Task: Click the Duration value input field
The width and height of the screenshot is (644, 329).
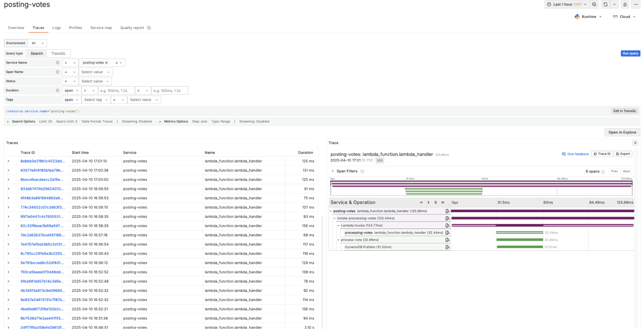Action: (116, 90)
